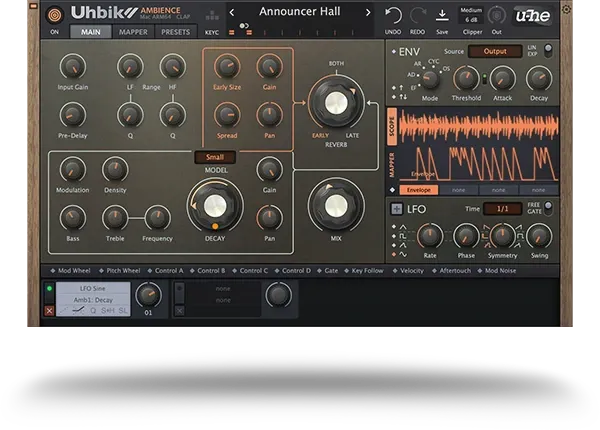Image resolution: width=600 pixels, height=430 pixels.
Task: Toggle the LIN/EXP envelope switch
Action: click(x=548, y=50)
